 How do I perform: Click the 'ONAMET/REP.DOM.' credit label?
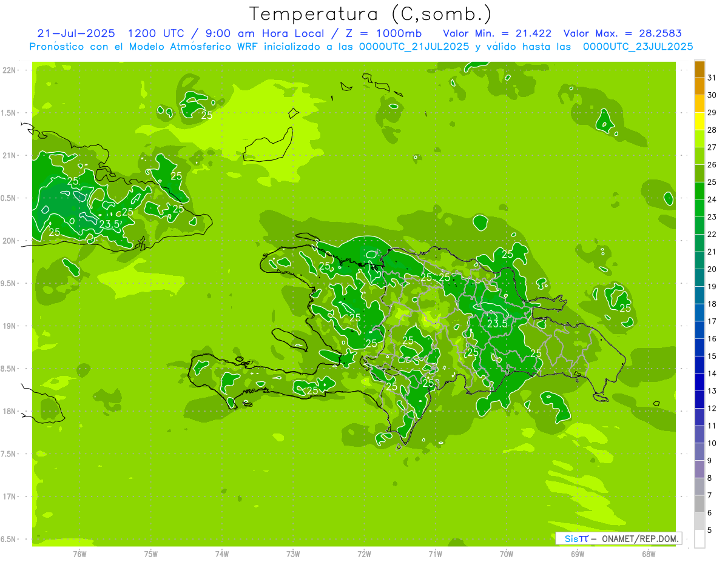point(639,538)
